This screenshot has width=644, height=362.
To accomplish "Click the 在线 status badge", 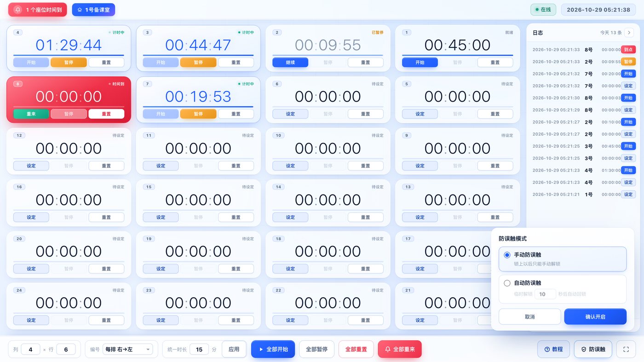I will tap(544, 10).
